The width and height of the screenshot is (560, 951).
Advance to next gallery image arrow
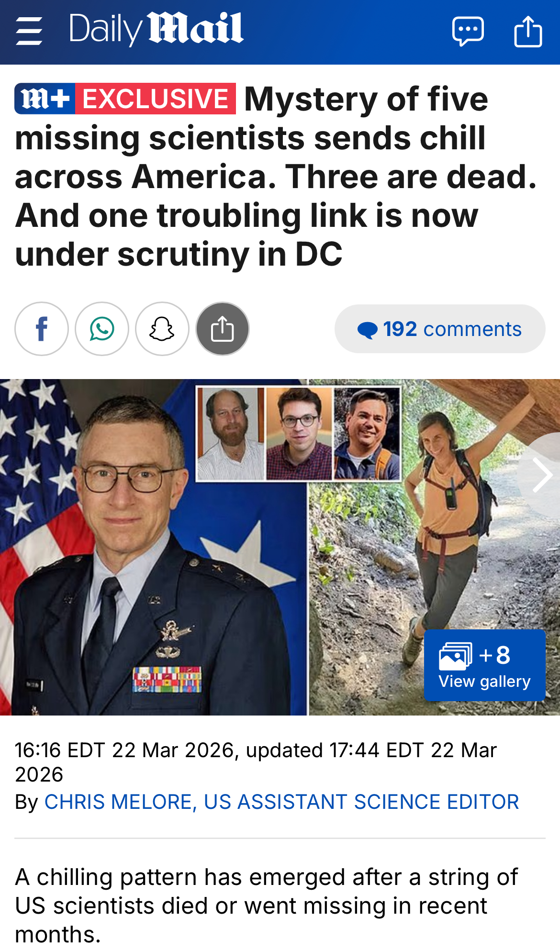[x=541, y=475]
